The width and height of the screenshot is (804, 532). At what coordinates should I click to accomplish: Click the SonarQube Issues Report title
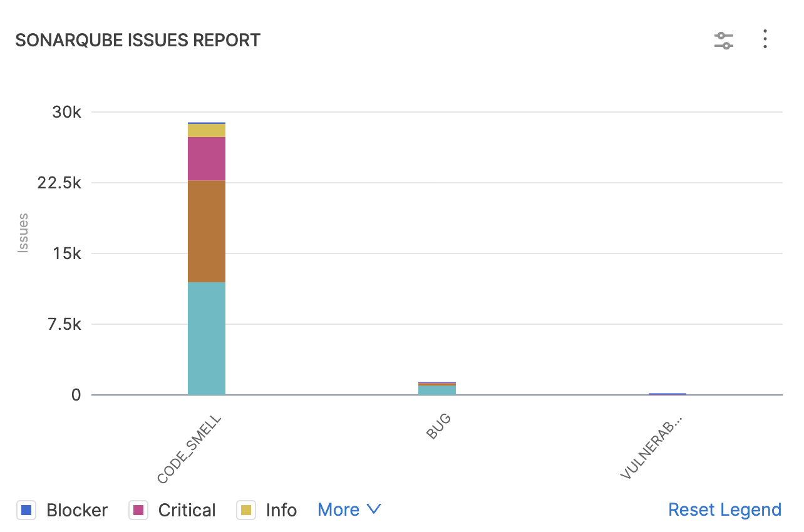click(x=138, y=40)
